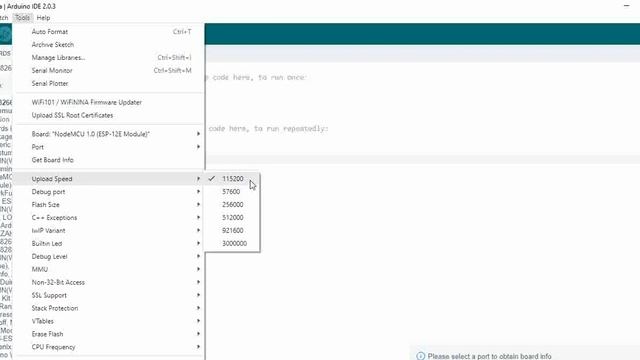Image resolution: width=640 pixels, height=360 pixels.
Task: Select Auto Format menu entry
Action: pos(108,31)
